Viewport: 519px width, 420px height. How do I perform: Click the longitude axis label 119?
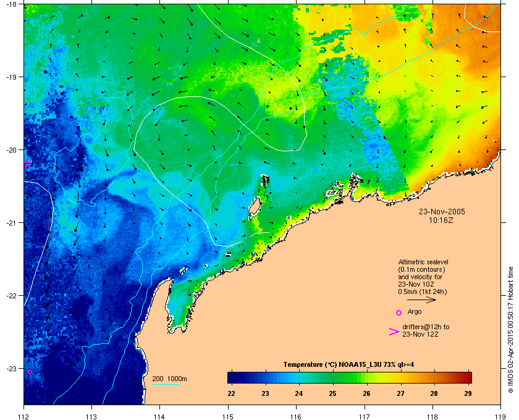[x=500, y=416]
